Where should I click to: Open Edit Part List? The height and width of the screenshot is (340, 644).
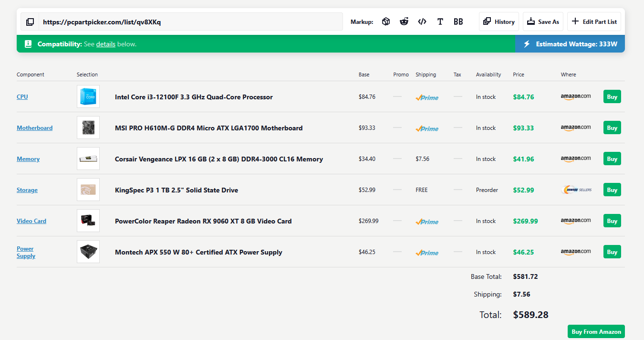coord(594,21)
